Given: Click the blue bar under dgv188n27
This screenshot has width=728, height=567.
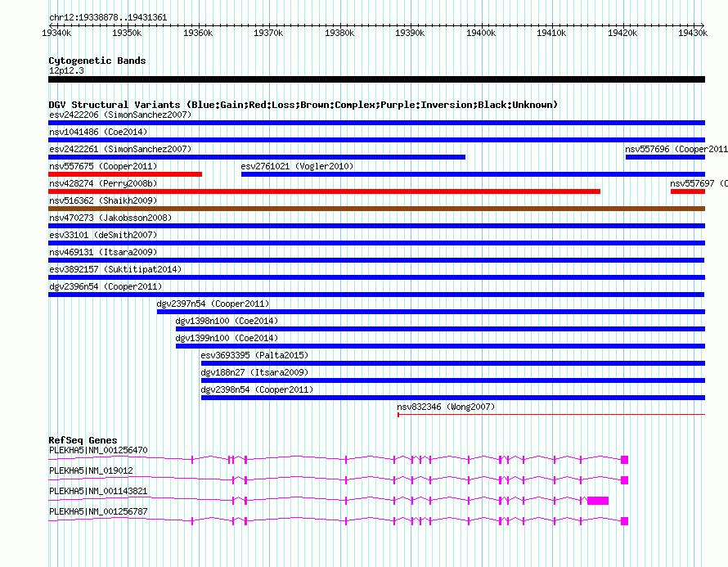Looking at the screenshot, I should pos(453,380).
